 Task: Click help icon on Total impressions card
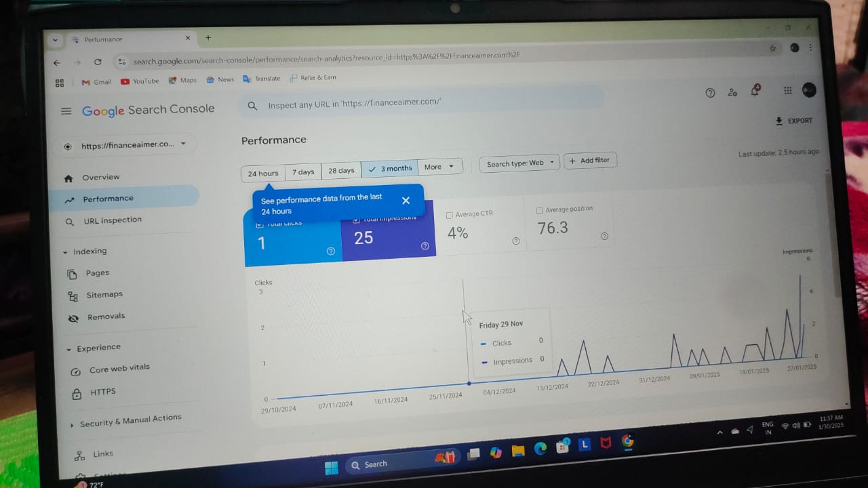425,246
